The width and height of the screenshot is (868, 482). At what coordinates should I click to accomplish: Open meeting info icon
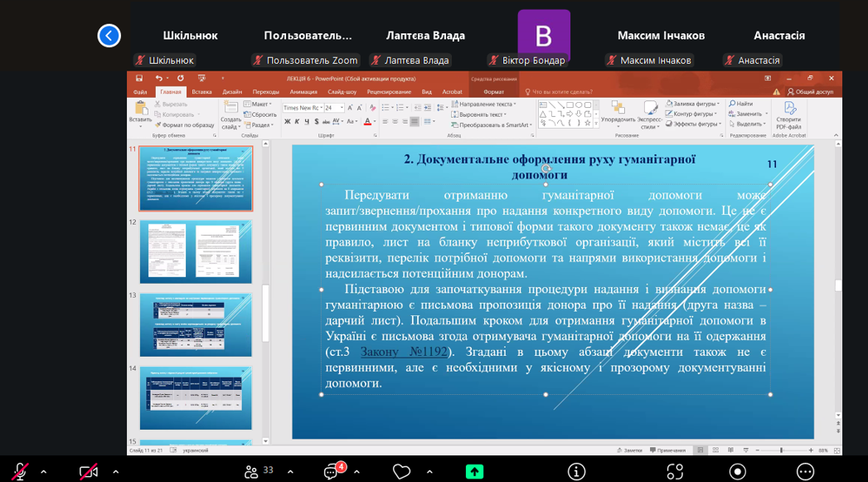(x=576, y=471)
